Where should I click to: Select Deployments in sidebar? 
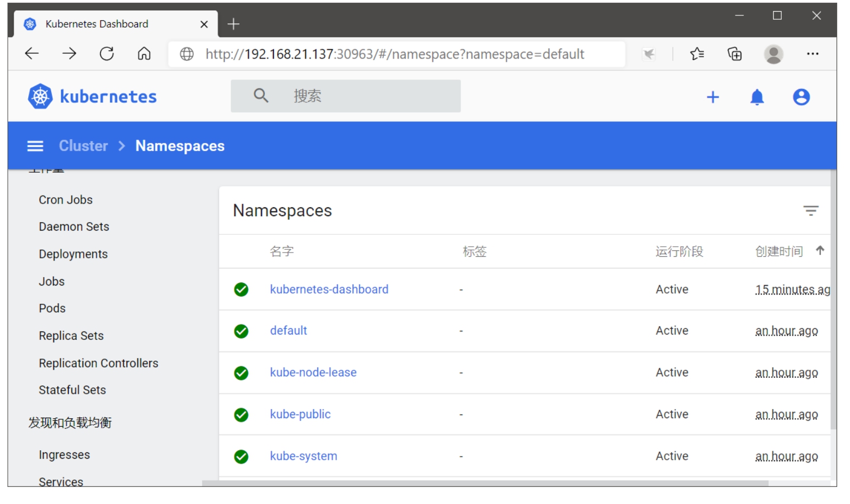coord(73,254)
